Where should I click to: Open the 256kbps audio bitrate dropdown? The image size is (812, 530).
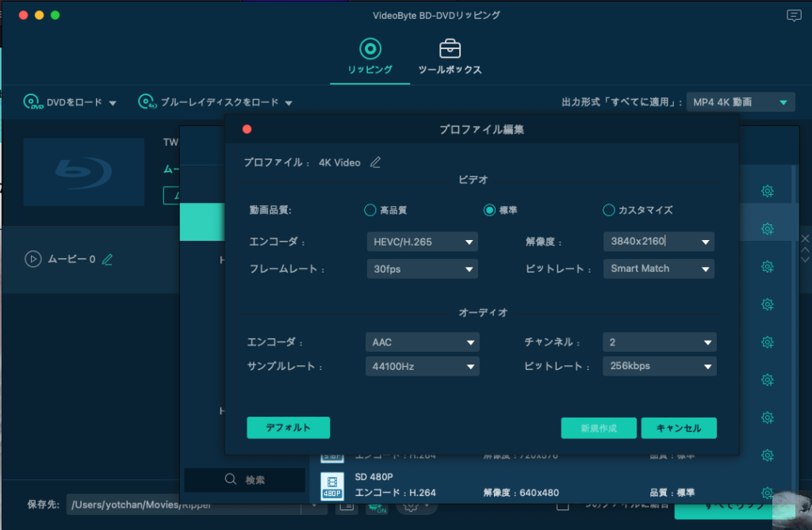pos(659,366)
